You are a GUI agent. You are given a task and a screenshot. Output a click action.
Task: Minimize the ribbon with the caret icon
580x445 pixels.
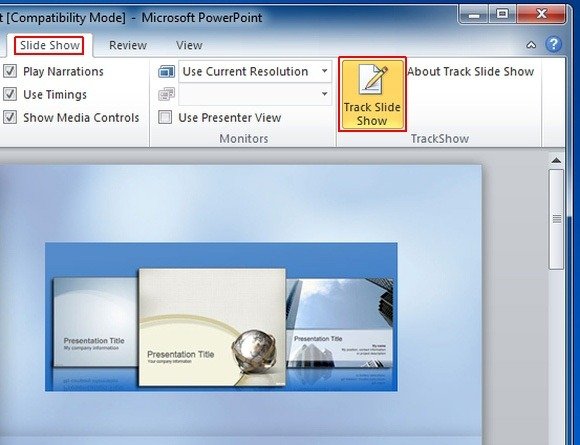[531, 45]
